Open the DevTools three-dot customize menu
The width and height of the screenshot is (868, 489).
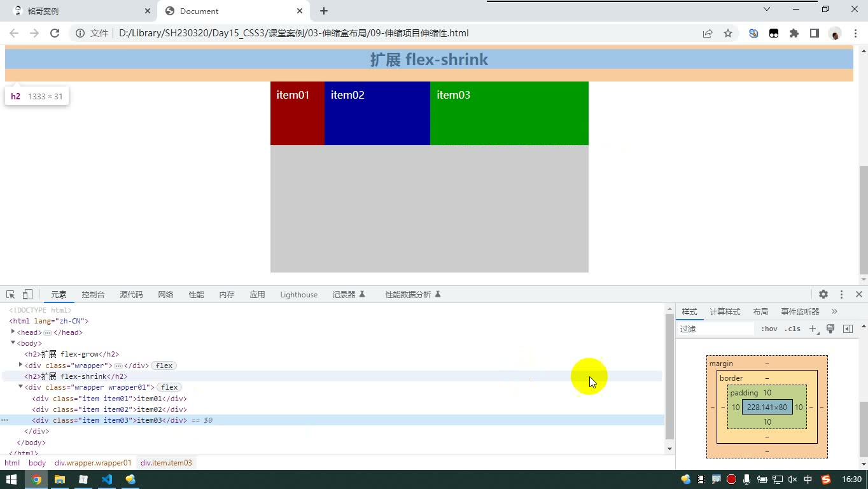pyautogui.click(x=841, y=294)
